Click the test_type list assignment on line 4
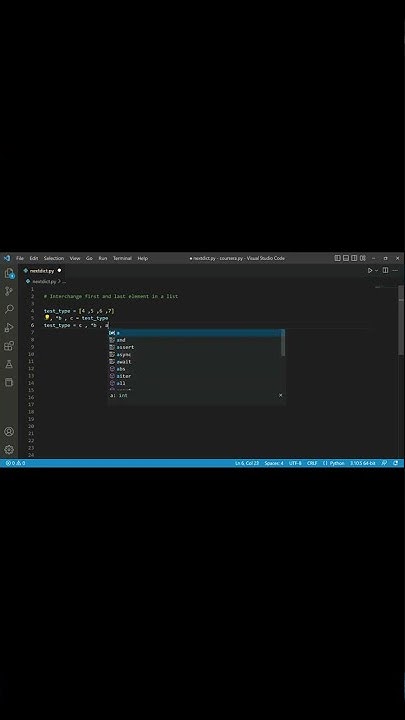 pos(79,311)
